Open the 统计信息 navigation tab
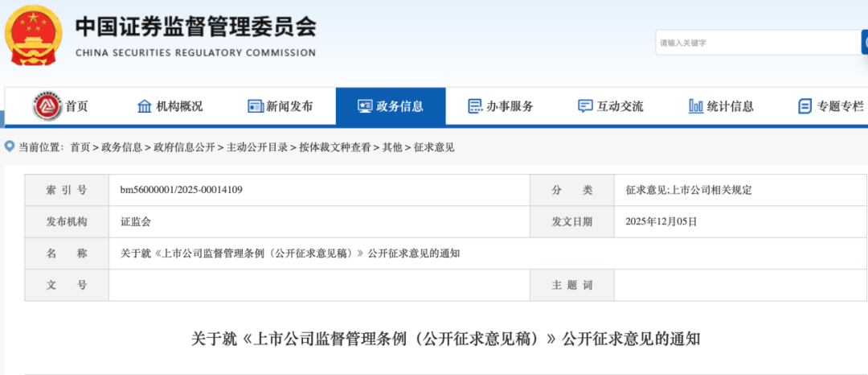Screen dimensions: 868x375 (x=721, y=106)
